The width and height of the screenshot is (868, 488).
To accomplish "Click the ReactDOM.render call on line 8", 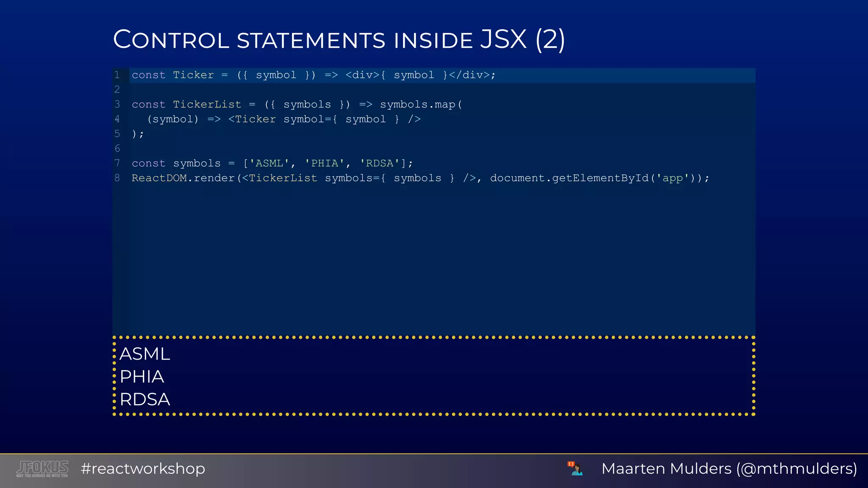I will [x=420, y=178].
